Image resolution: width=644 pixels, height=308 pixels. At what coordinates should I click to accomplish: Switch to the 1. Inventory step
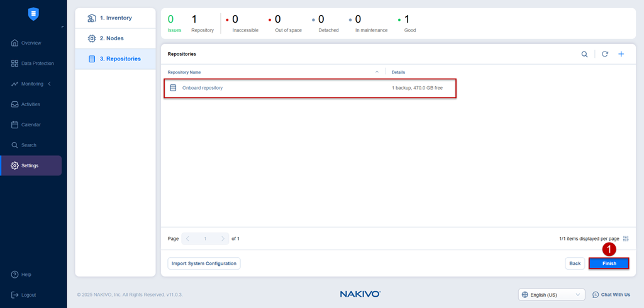tap(116, 18)
